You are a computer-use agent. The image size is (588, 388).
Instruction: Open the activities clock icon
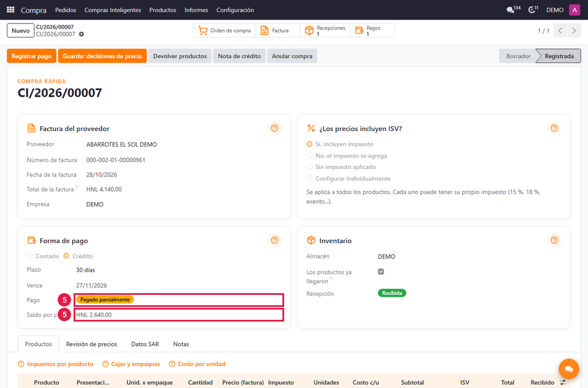click(x=533, y=10)
